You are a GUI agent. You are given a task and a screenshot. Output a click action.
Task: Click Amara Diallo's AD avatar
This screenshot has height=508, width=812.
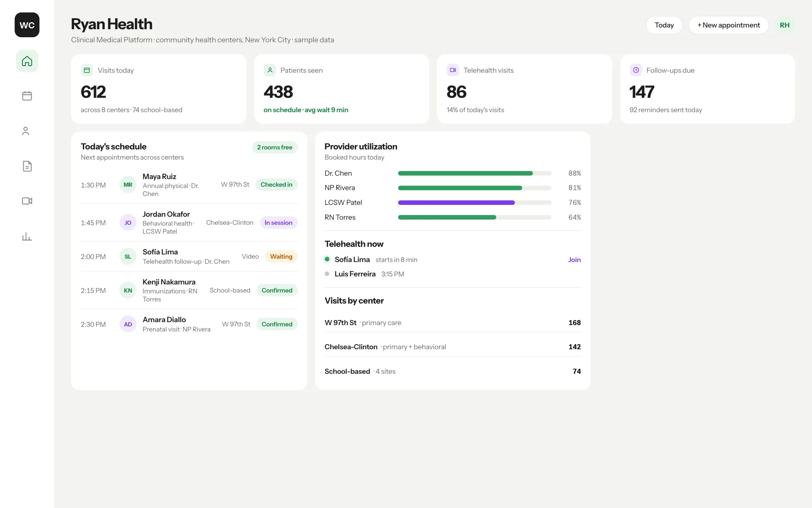(128, 324)
